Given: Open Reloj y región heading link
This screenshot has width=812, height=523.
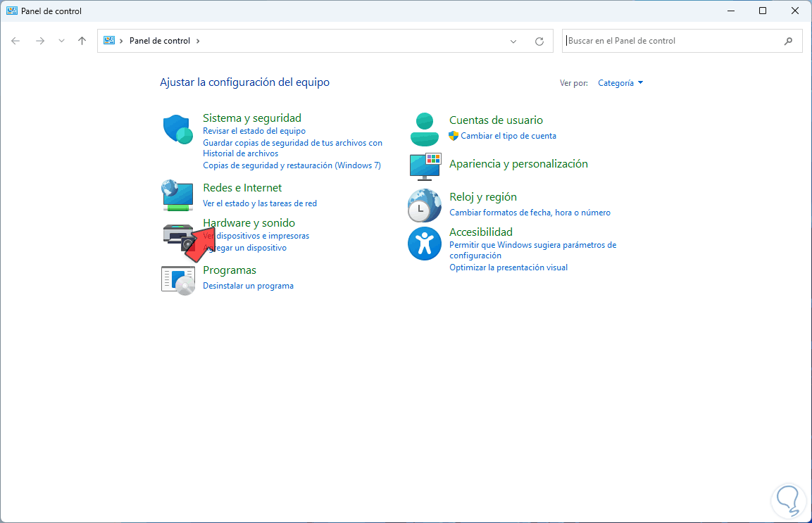Looking at the screenshot, I should (x=482, y=197).
